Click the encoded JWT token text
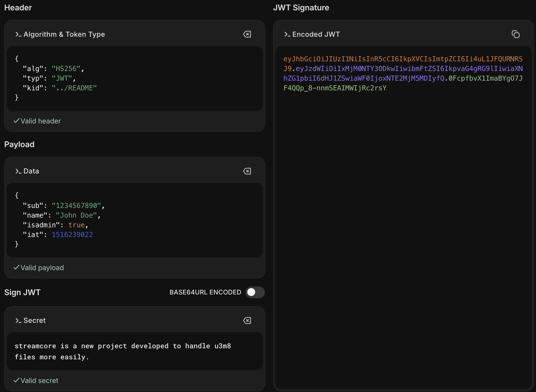The image size is (536, 392). (403, 73)
